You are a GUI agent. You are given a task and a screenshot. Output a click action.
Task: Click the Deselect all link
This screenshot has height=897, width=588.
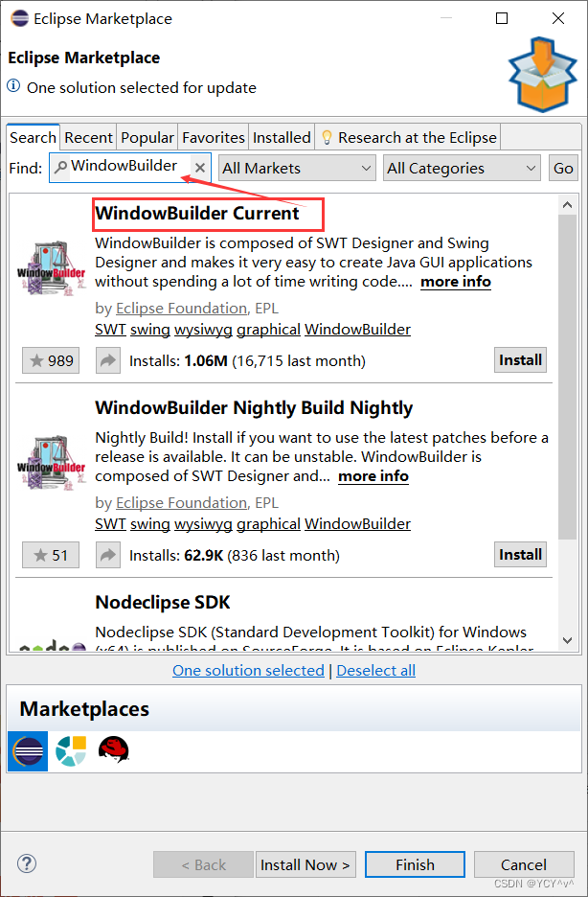click(x=376, y=671)
